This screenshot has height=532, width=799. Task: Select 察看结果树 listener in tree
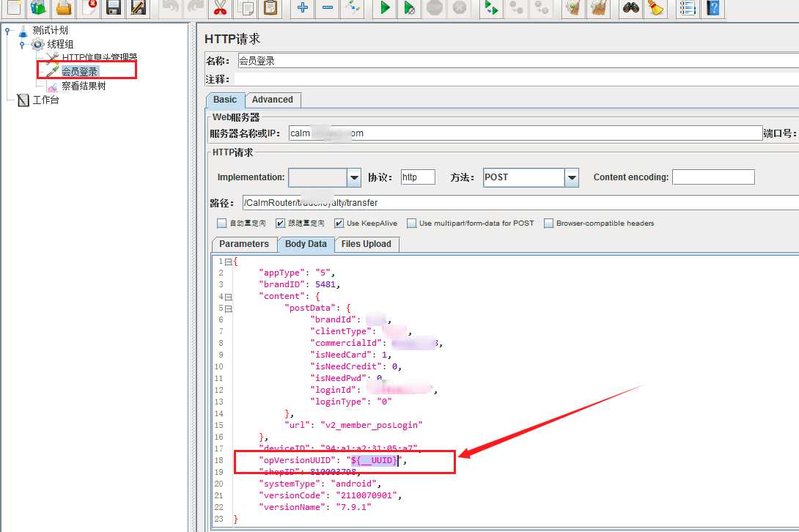point(84,86)
